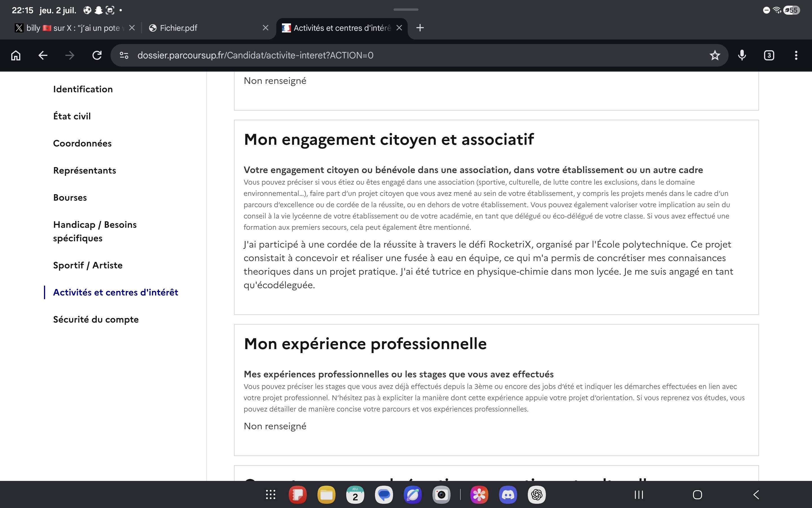
Task: Tap the forward navigation arrow
Action: point(70,55)
